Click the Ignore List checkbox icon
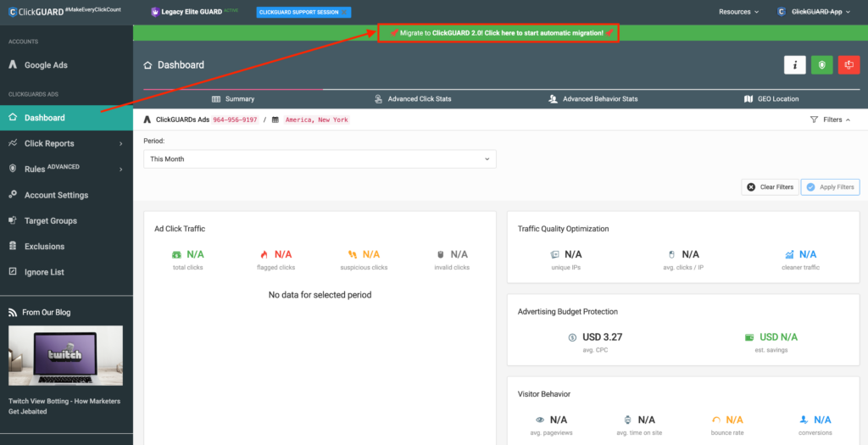The width and height of the screenshot is (868, 445). (13, 272)
